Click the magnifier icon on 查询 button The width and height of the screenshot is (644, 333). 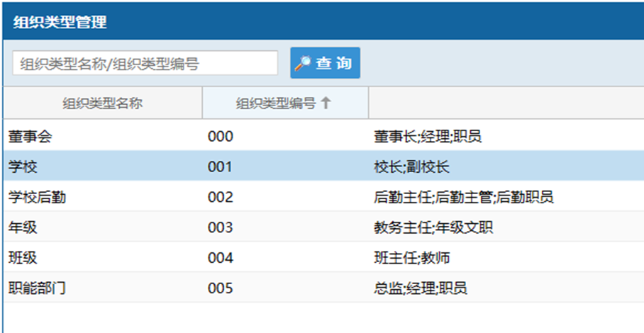pyautogui.click(x=303, y=63)
